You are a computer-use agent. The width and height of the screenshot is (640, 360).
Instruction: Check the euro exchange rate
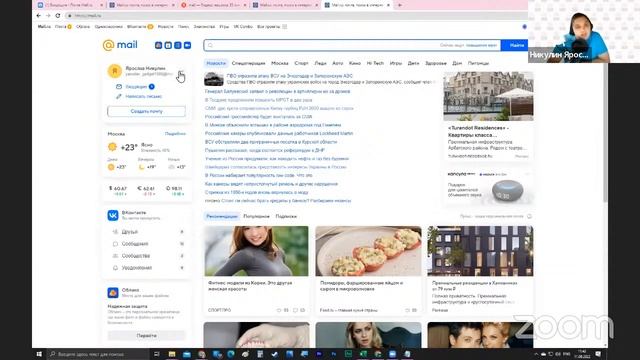point(146,191)
